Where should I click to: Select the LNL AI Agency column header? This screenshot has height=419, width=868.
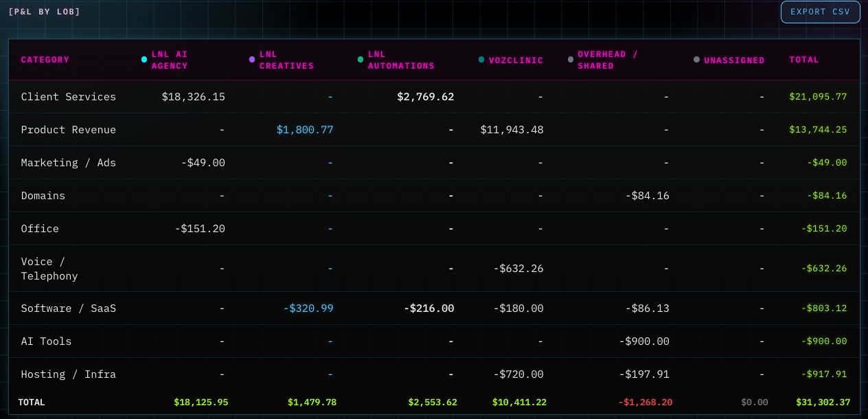click(x=170, y=60)
